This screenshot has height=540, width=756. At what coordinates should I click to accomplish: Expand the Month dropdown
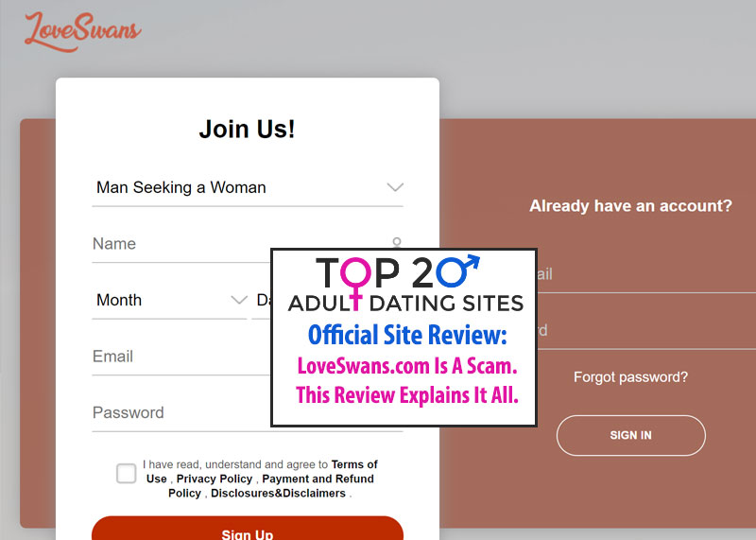[169, 300]
